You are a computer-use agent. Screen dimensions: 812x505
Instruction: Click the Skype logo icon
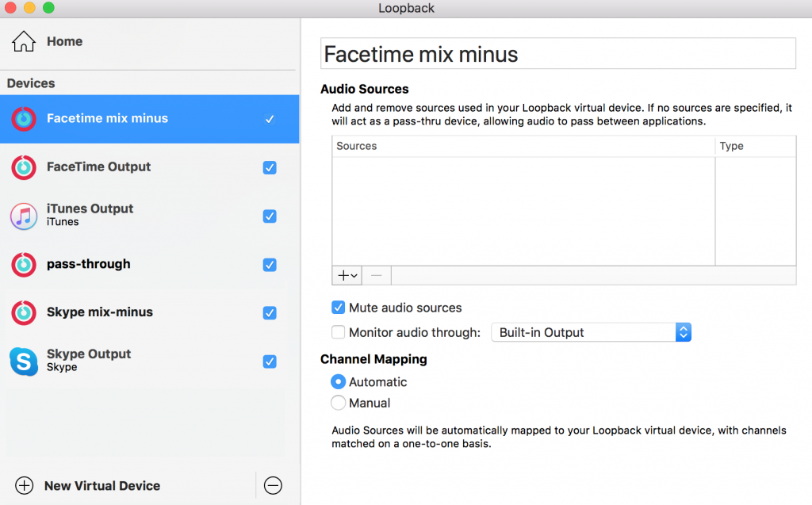pyautogui.click(x=24, y=362)
